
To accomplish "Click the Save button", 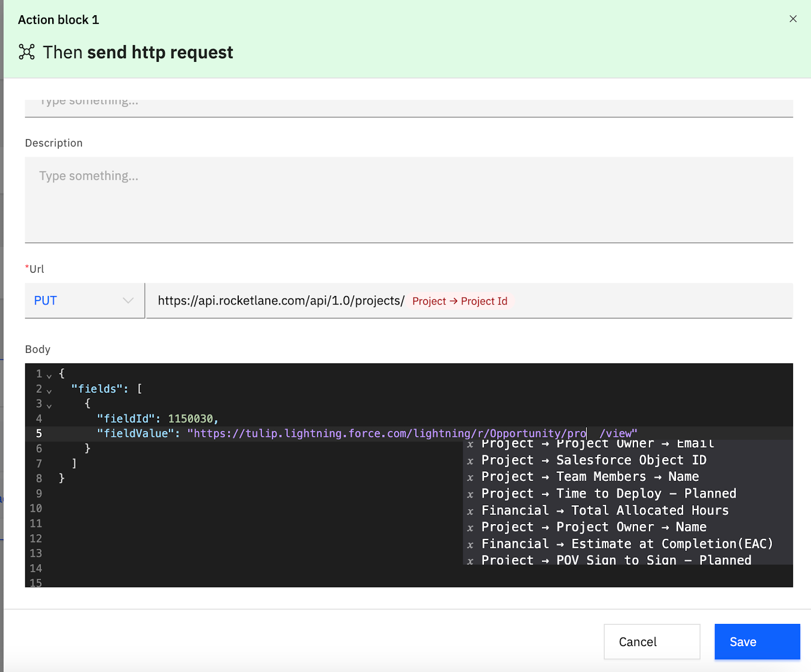I will click(x=757, y=642).
